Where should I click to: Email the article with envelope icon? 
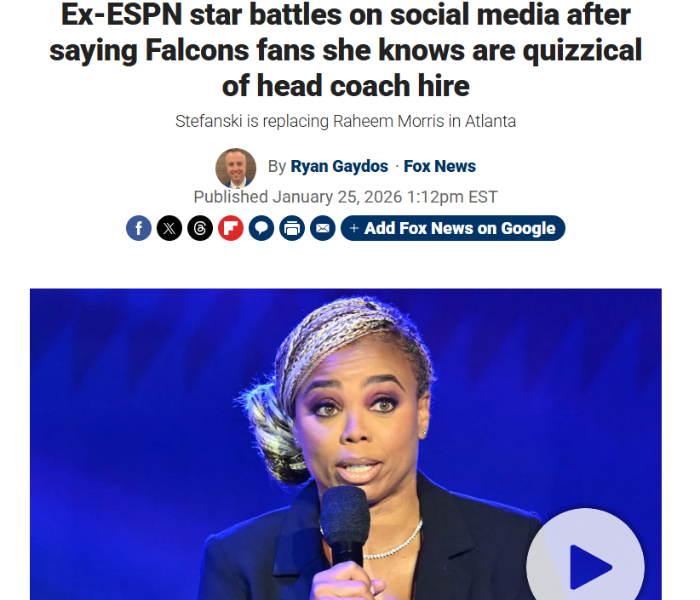pos(323,228)
